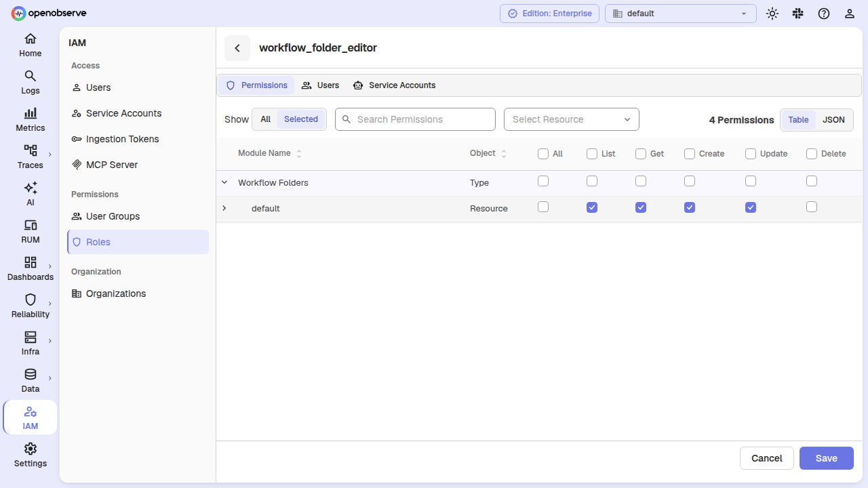Open the Reliability shield icon

click(31, 300)
